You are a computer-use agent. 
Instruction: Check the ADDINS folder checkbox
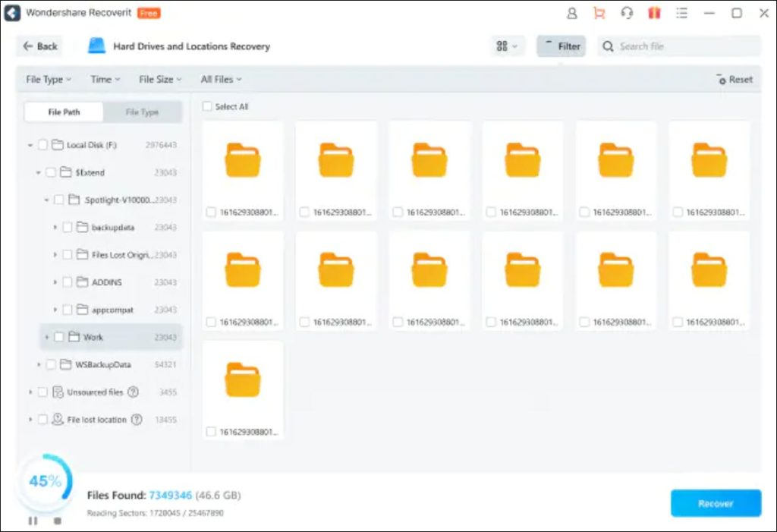pos(67,282)
